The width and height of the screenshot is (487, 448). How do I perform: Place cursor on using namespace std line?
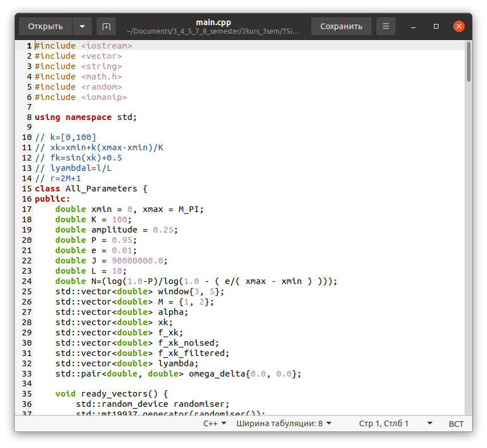(x=86, y=118)
